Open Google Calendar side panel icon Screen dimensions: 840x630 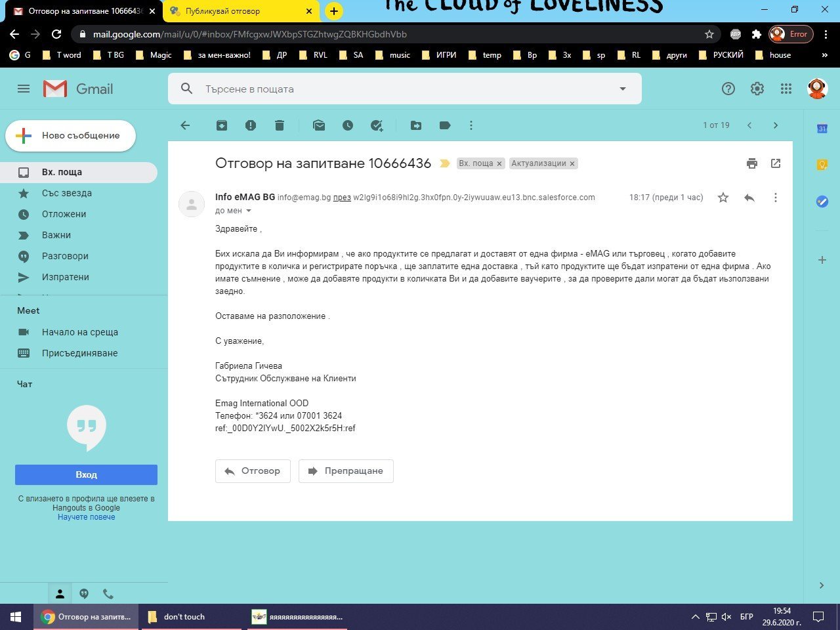pos(822,129)
